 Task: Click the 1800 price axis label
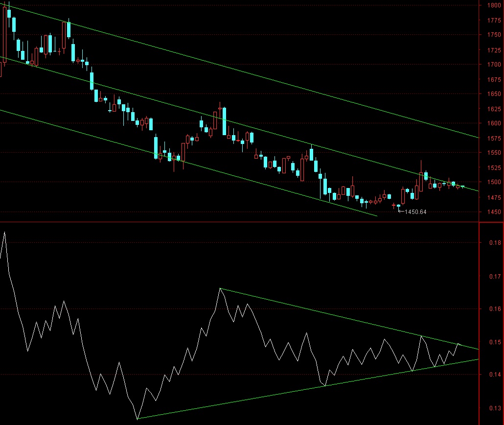pyautogui.click(x=494, y=5)
